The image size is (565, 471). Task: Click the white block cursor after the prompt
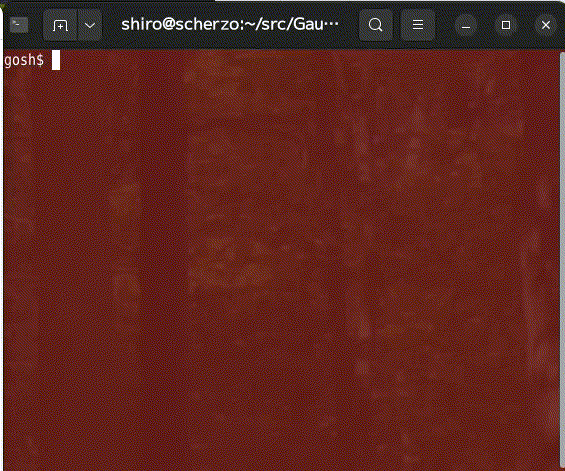[x=56, y=60]
